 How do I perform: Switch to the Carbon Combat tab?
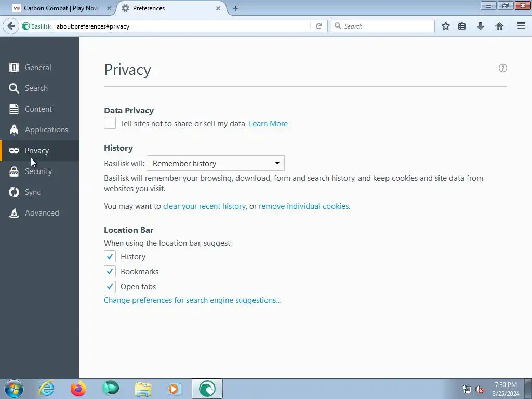click(x=62, y=8)
